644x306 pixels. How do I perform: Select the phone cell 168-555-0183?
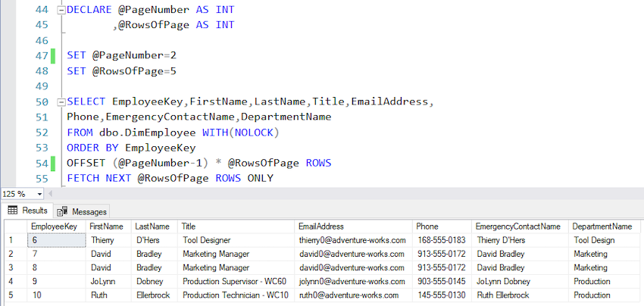pos(442,240)
